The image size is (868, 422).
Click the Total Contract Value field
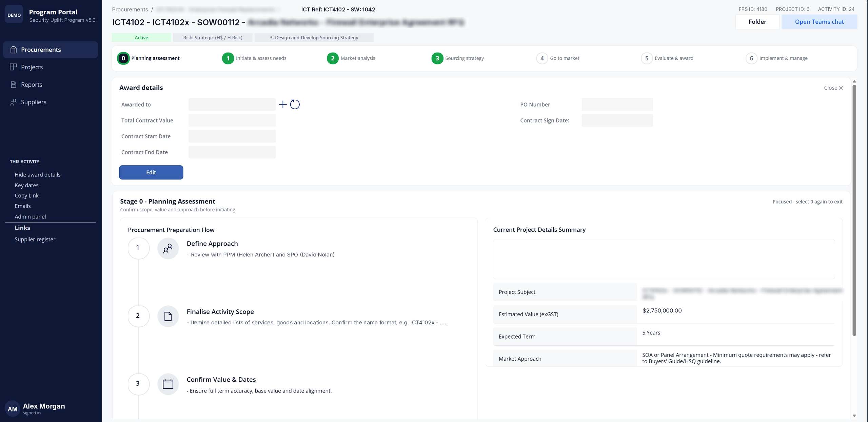232,120
